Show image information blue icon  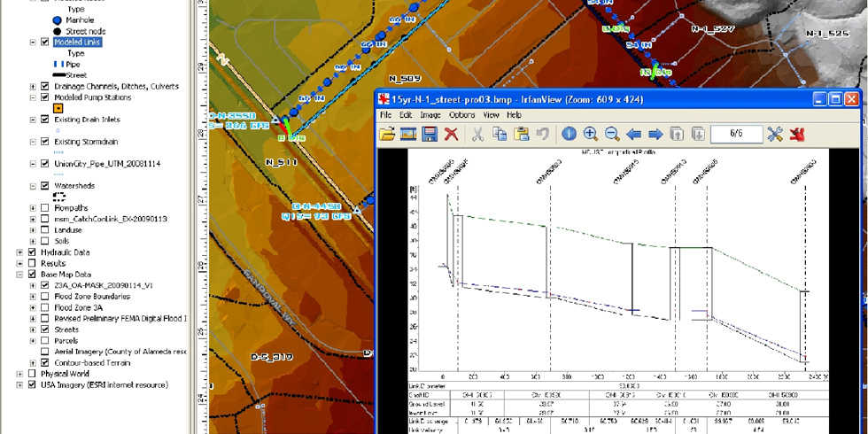coord(569,134)
